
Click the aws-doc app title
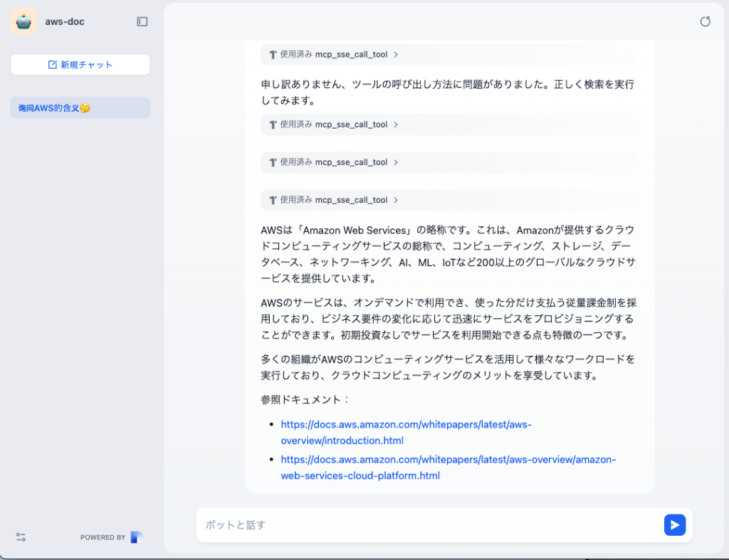65,21
